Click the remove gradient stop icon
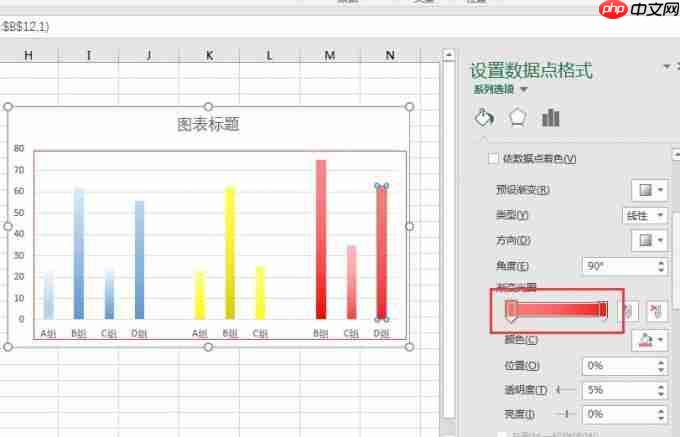The height and width of the screenshot is (437, 680). tap(657, 311)
